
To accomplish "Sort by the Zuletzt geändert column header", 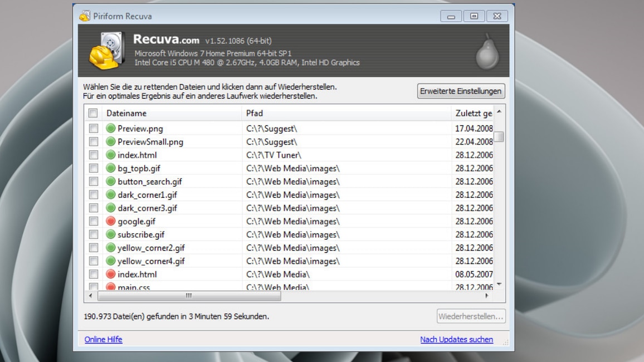I will pos(472,113).
